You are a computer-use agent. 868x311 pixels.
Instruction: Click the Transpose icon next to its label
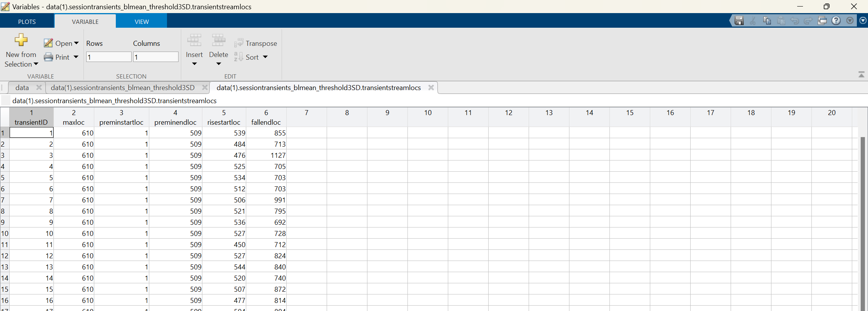tap(239, 43)
